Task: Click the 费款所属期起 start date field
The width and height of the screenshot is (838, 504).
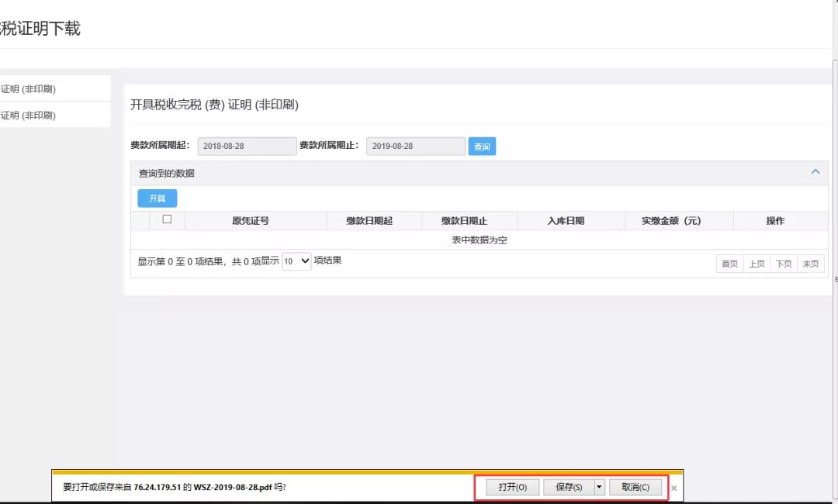Action: [x=247, y=147]
